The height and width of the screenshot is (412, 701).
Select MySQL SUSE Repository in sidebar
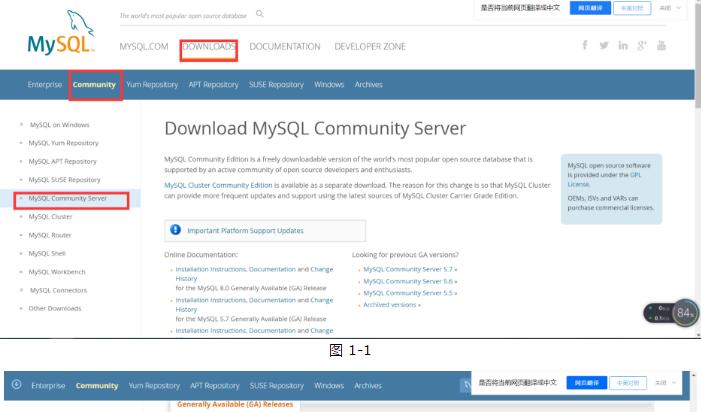(64, 180)
